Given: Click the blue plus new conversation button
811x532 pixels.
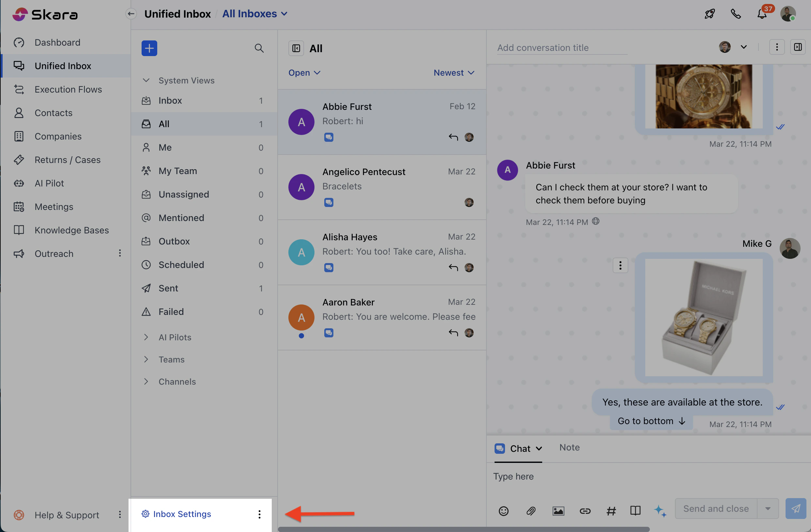Looking at the screenshot, I should point(149,48).
